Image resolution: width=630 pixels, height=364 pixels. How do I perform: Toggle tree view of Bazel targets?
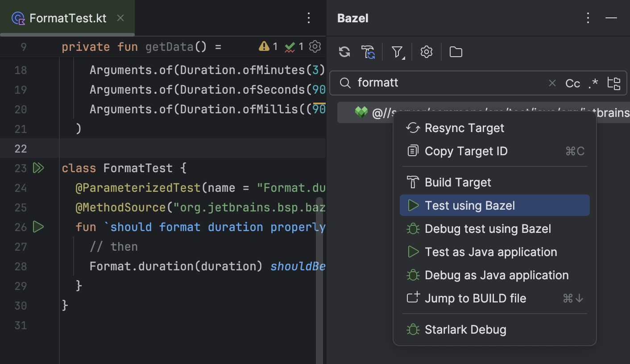[x=614, y=83]
